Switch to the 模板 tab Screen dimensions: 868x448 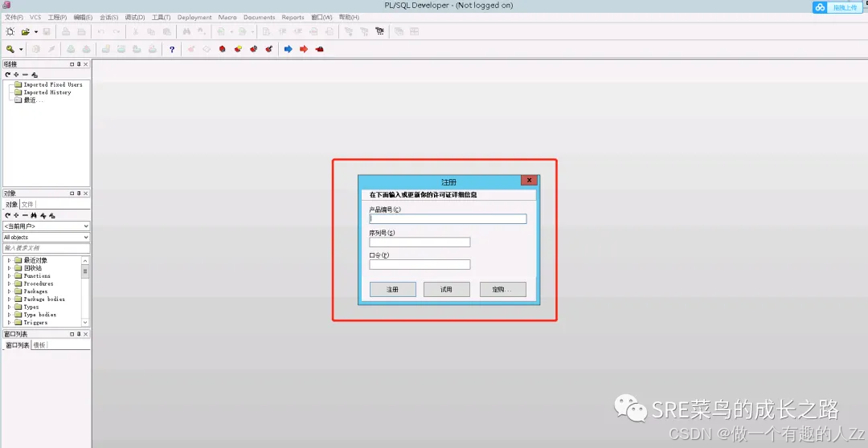(39, 345)
